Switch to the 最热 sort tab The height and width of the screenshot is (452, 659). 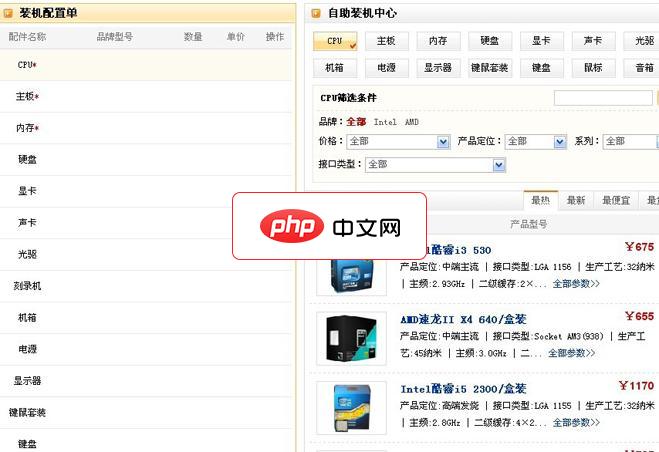point(540,201)
